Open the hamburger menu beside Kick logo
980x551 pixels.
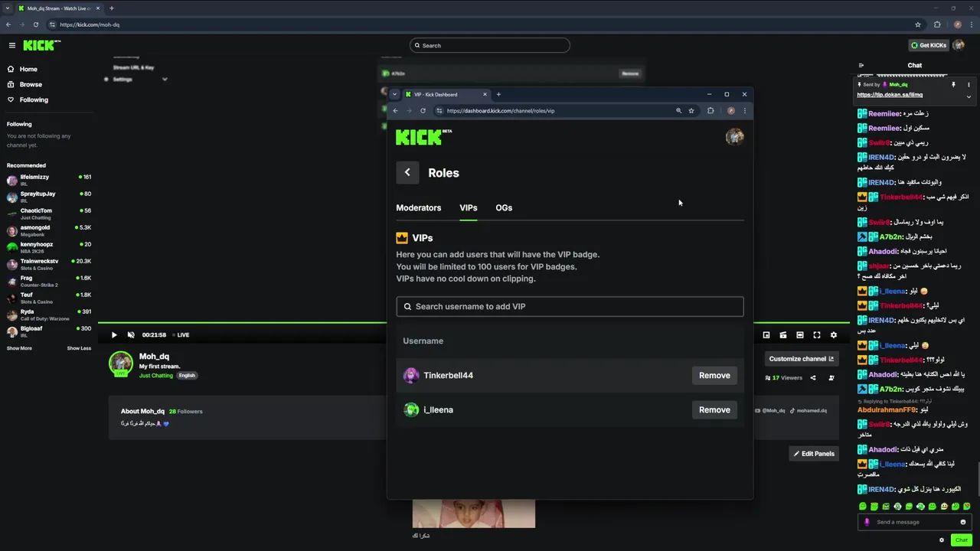point(11,45)
